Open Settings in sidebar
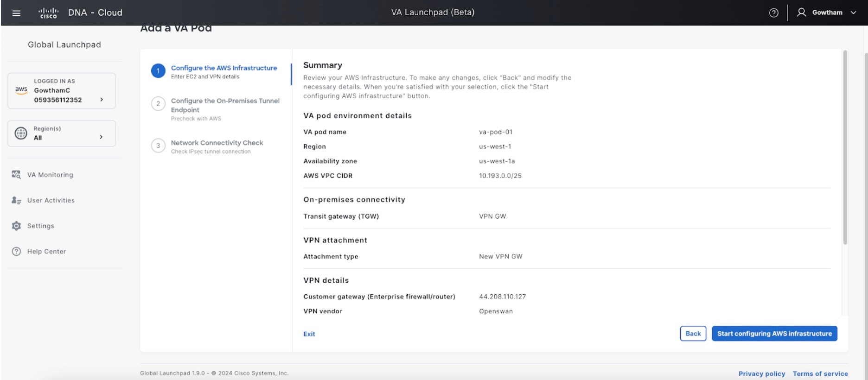Viewport: 868px width, 380px height. coord(41,226)
